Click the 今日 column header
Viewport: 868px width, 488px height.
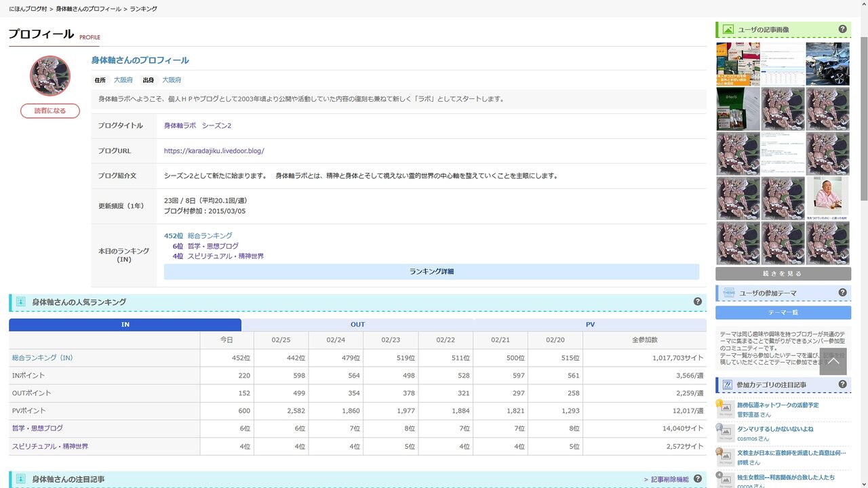pyautogui.click(x=226, y=340)
